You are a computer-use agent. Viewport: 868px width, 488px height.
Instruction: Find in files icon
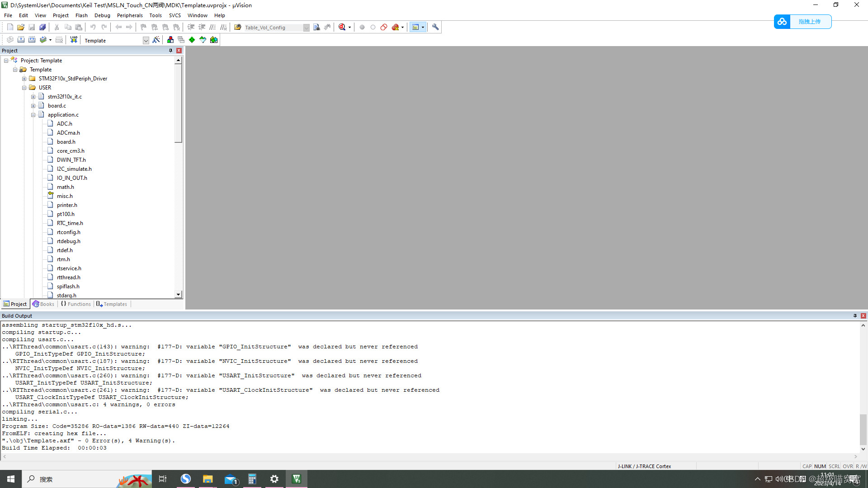coord(238,27)
